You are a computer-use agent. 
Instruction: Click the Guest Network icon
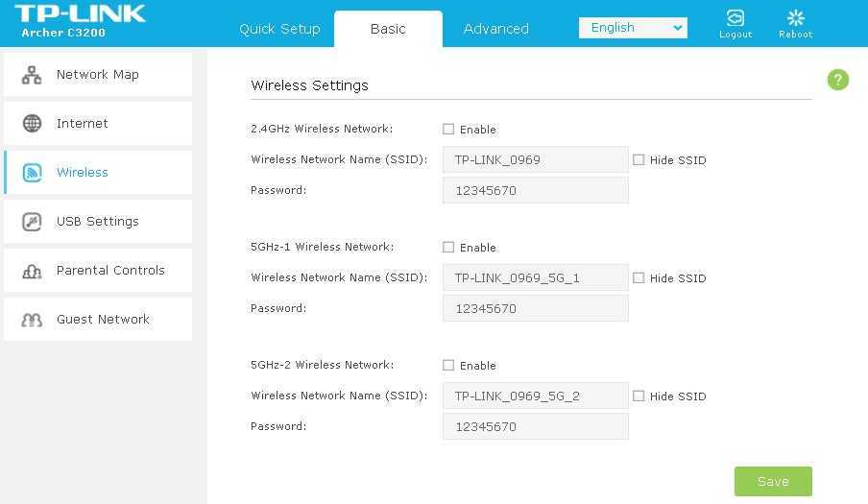32,320
